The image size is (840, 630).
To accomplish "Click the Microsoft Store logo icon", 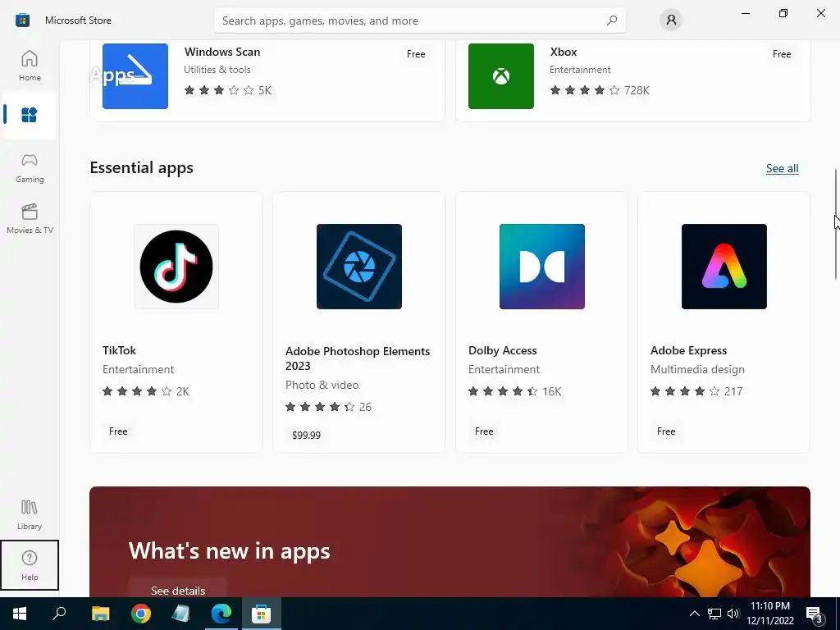I will click(x=22, y=21).
